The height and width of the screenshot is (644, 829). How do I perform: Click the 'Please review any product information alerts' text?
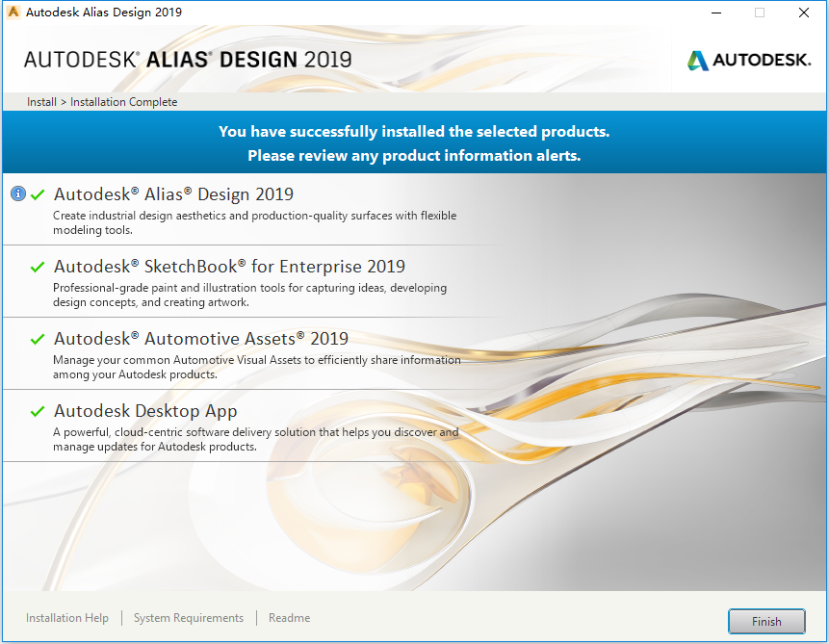coord(414,155)
